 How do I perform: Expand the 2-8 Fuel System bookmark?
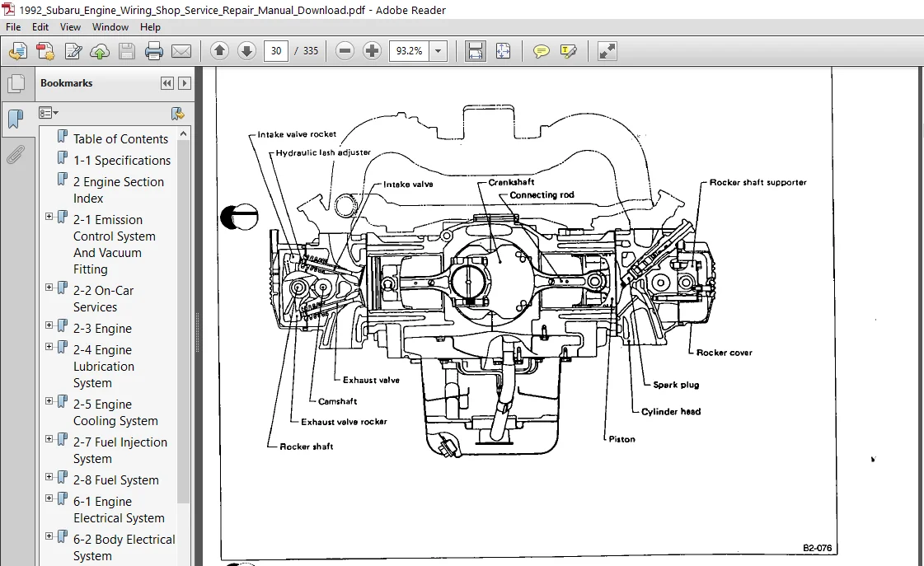tap(49, 476)
